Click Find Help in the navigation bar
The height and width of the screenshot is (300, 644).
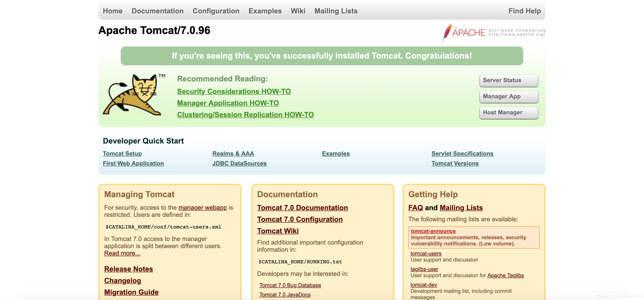tap(525, 11)
